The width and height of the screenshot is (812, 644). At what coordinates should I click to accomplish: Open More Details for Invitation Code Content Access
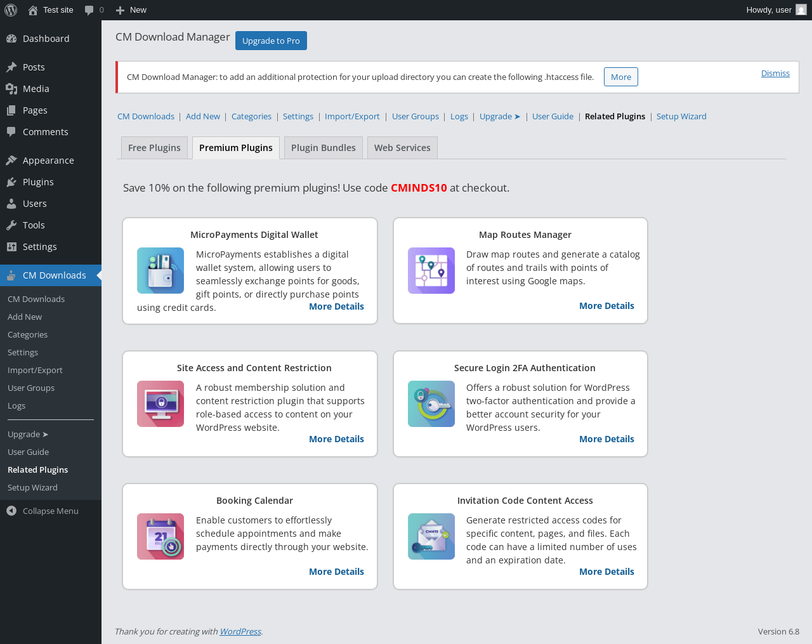(x=606, y=572)
